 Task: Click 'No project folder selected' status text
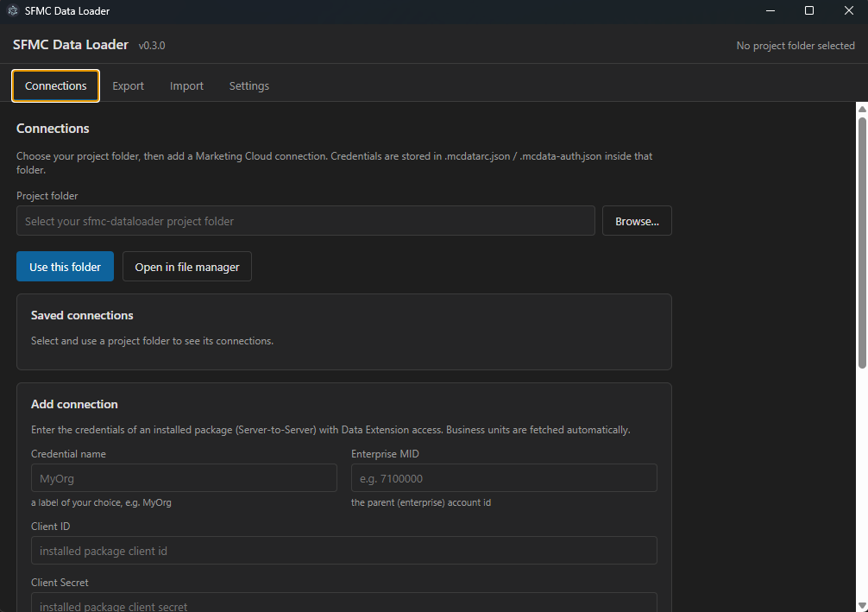(795, 46)
